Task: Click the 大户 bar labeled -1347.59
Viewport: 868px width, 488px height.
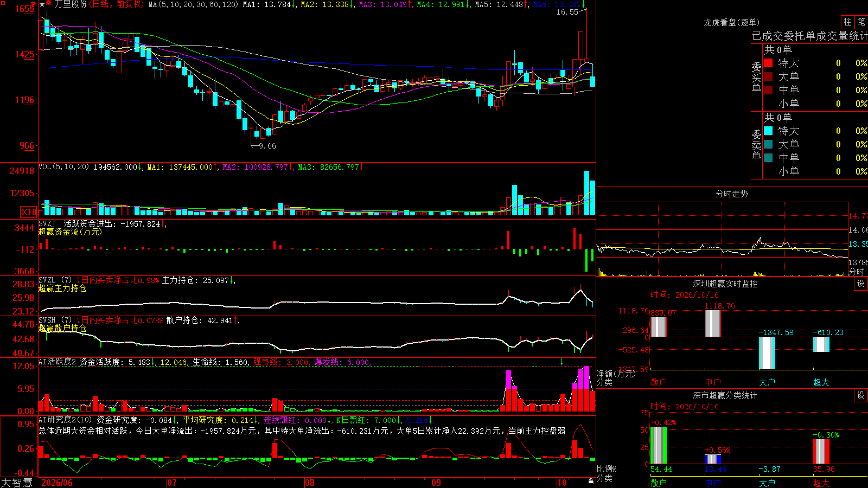Action: pos(767,353)
